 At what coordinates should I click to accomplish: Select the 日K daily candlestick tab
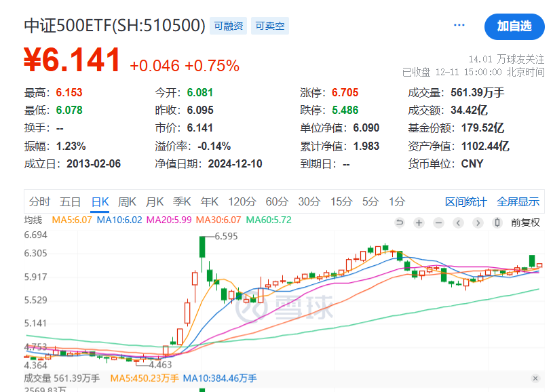click(x=100, y=201)
